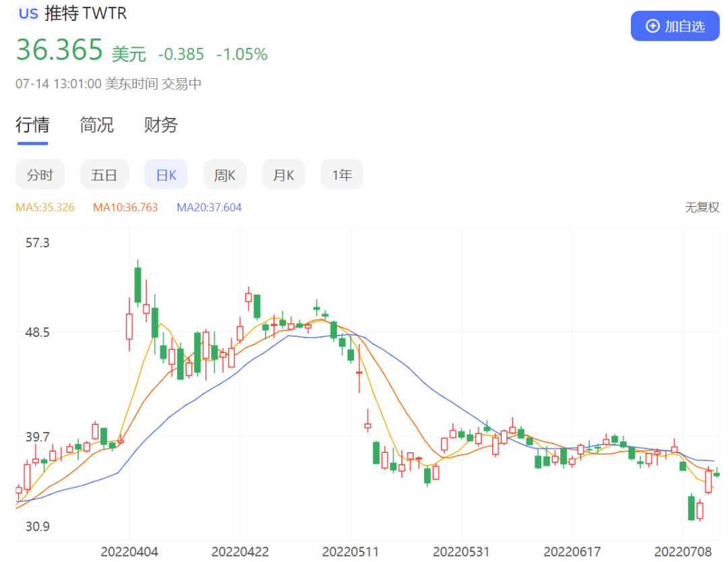Click the 39.7 price axis label

tap(37, 437)
